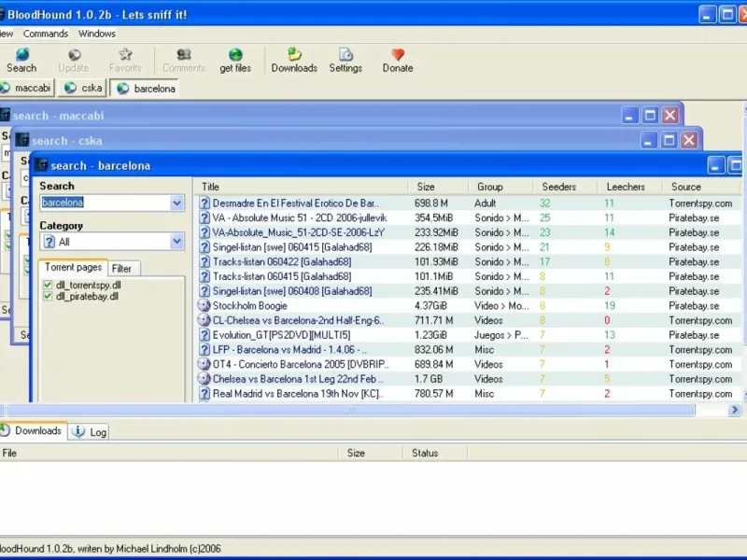Sort results by Seeders column header
The height and width of the screenshot is (560, 747).
pyautogui.click(x=558, y=187)
